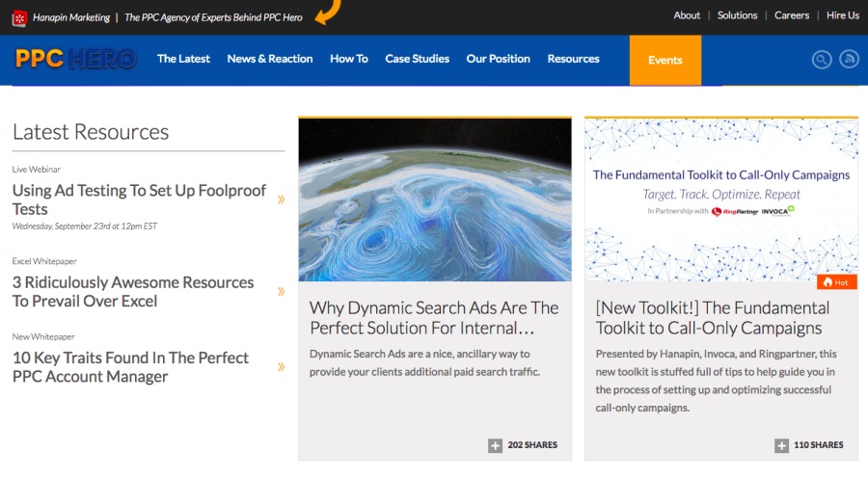Open the search magnifier icon
868x479 pixels.
[x=822, y=59]
